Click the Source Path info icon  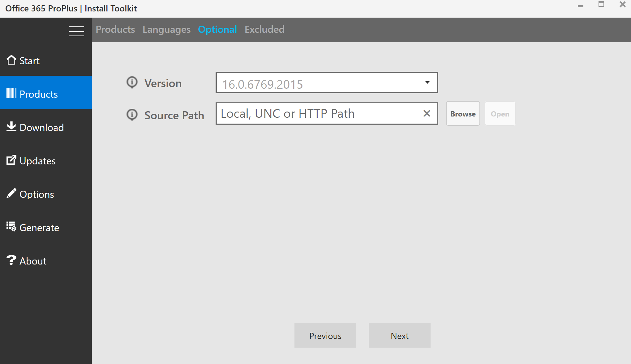pos(132,114)
